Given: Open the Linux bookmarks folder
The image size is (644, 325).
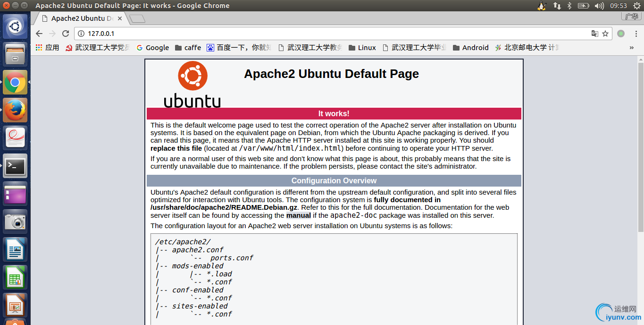Looking at the screenshot, I should click(362, 48).
